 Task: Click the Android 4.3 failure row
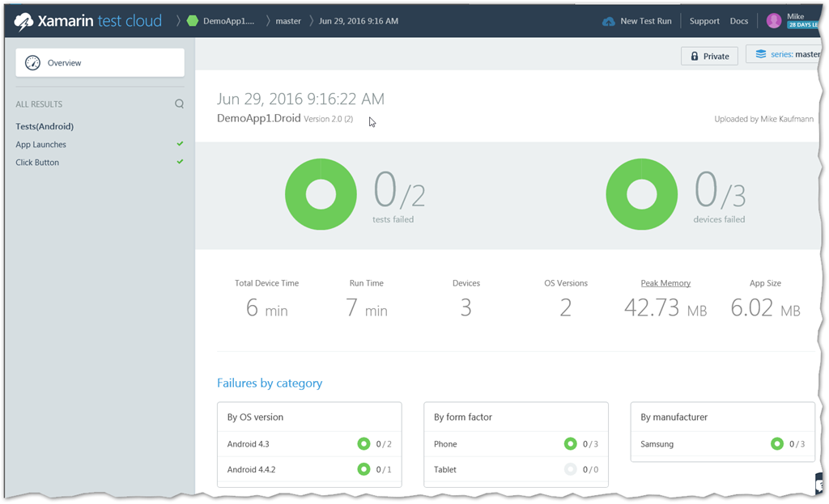(309, 444)
